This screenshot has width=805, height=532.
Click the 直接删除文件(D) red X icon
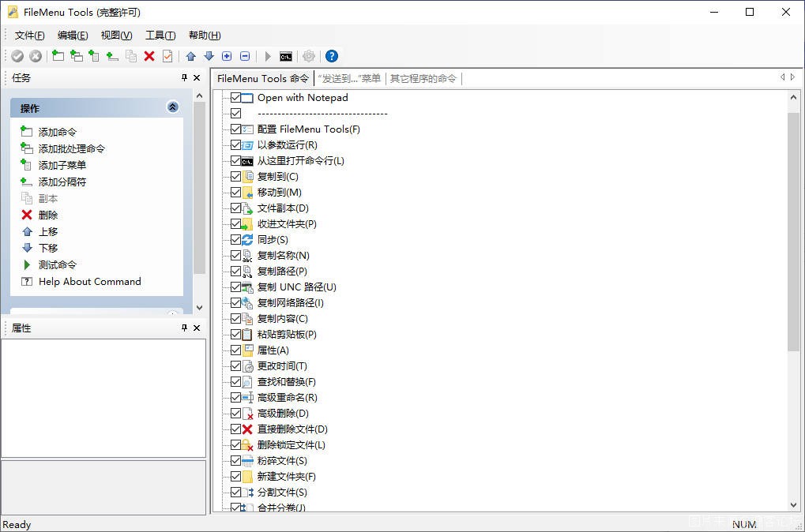[247, 429]
